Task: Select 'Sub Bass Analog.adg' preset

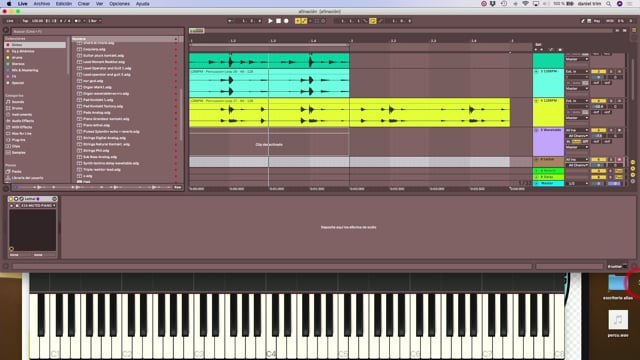Action: [x=100, y=157]
